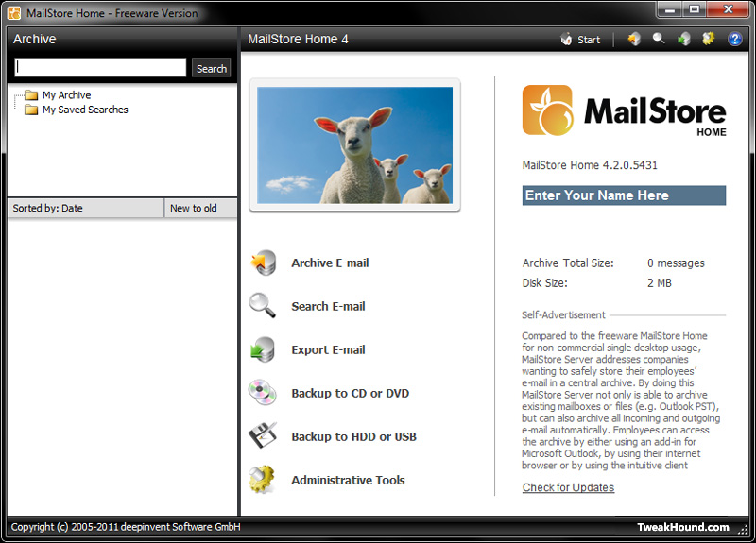Image resolution: width=756 pixels, height=543 pixels.
Task: Click the magnifier Search icon in toolbar
Action: click(x=659, y=39)
